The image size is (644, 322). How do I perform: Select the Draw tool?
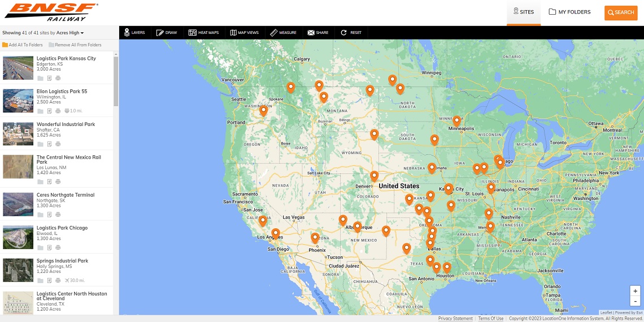click(167, 33)
